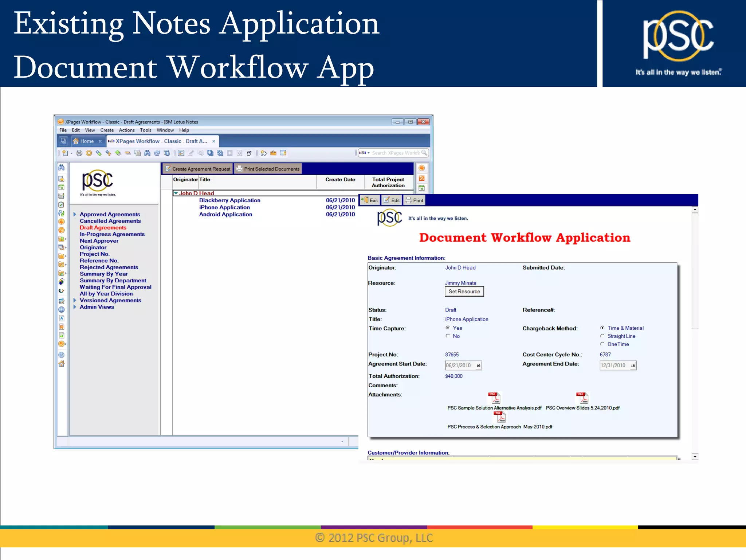Select No for Time Capture
746x560 pixels.
click(x=448, y=336)
